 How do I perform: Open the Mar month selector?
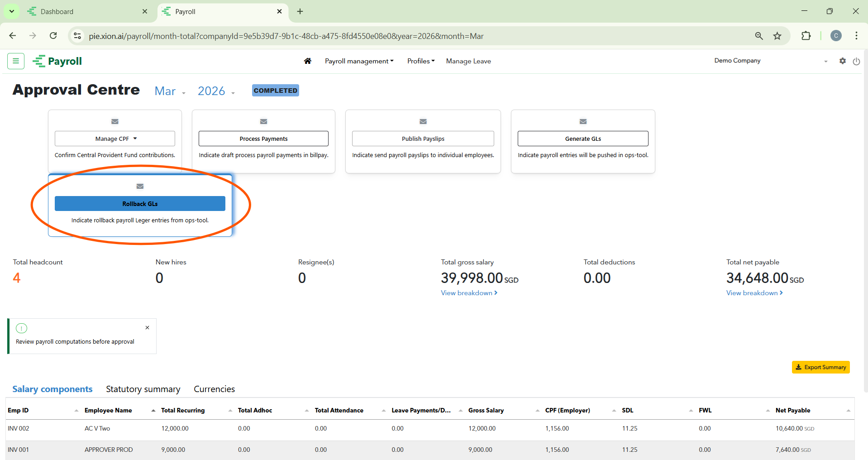[x=170, y=91]
